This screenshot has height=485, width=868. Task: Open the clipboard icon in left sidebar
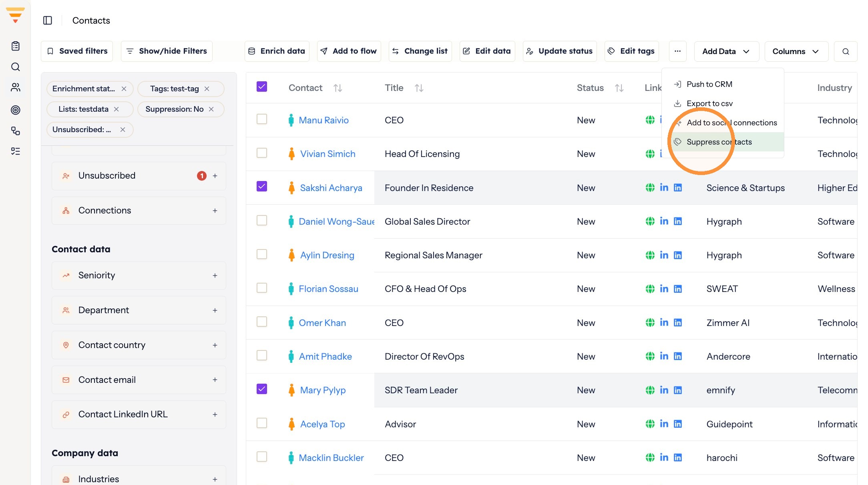pos(16,46)
